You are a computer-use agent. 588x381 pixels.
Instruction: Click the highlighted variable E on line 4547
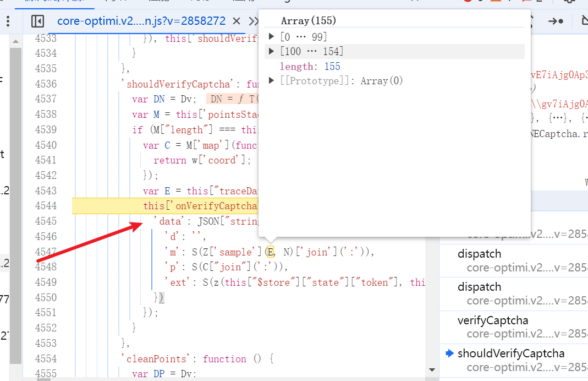click(271, 252)
